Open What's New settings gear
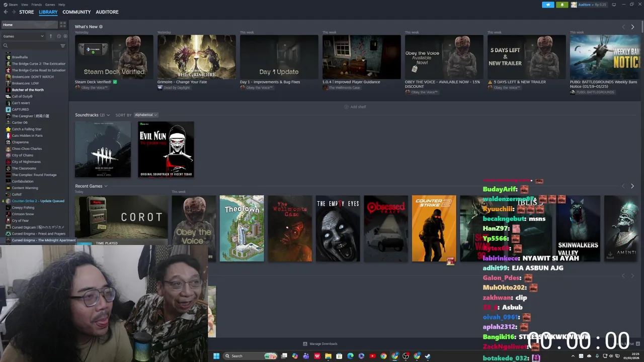This screenshot has width=644, height=362. 101,27
